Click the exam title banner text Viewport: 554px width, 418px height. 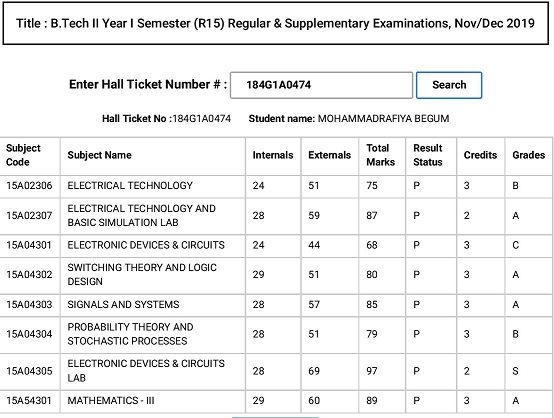[x=276, y=24]
